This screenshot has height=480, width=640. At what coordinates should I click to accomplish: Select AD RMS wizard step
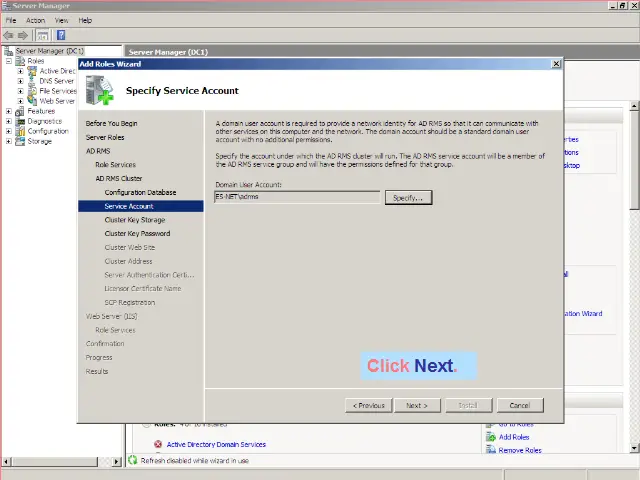click(98, 151)
